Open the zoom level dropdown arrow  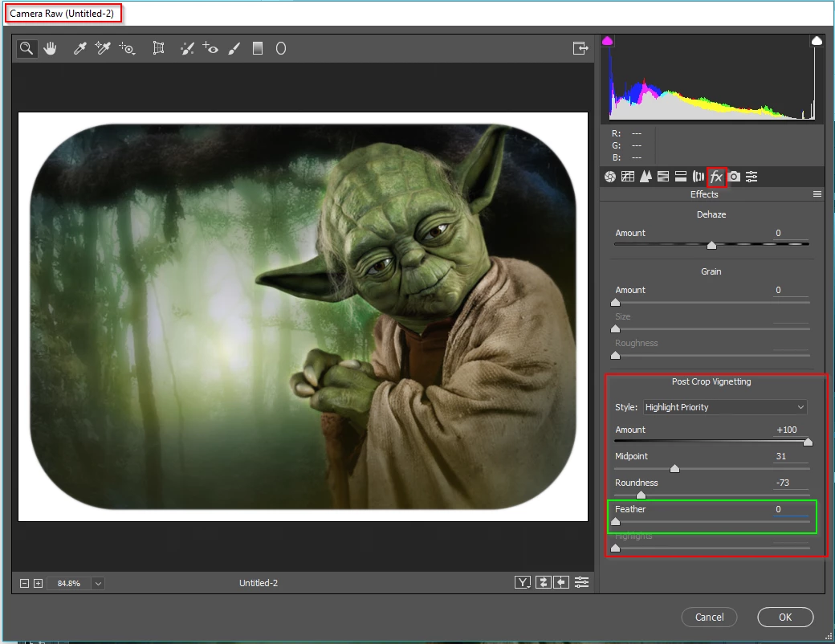[x=98, y=583]
